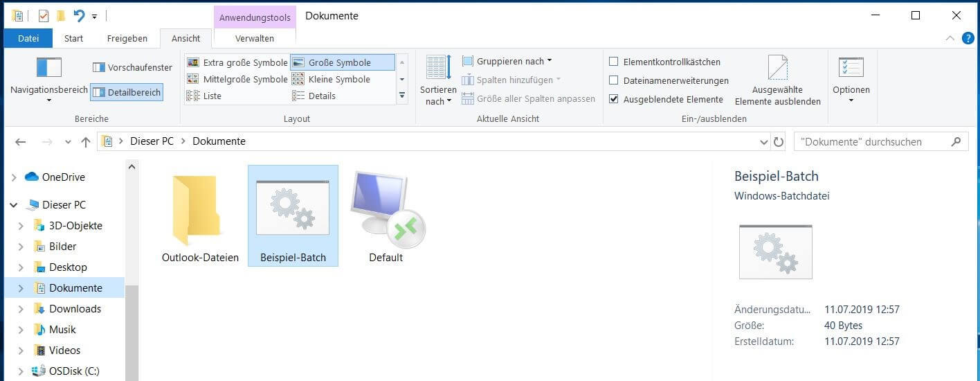Collapse the Dieser PC tree node
The width and height of the screenshot is (980, 381).
(13, 205)
